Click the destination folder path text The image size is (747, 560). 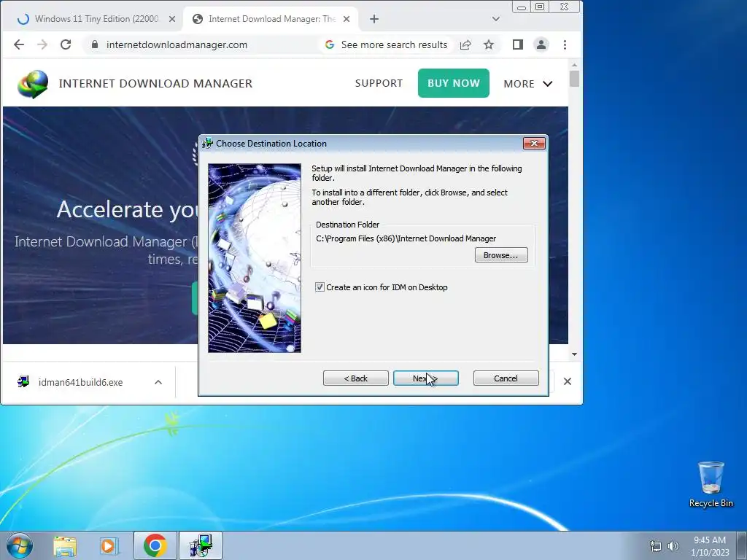pos(406,238)
